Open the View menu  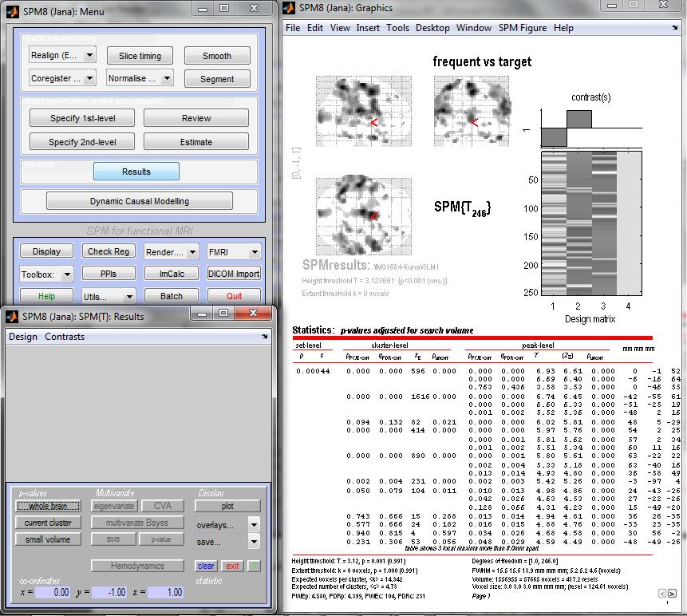(x=340, y=28)
